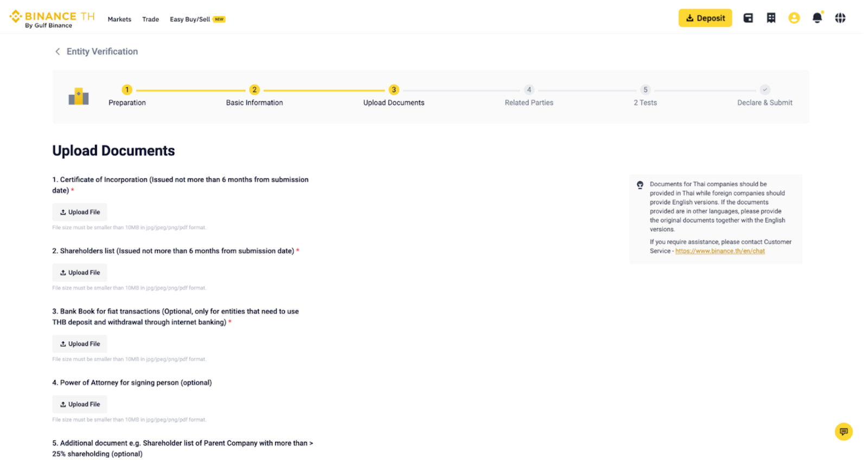The image size is (868, 469).
Task: Jump to step 2 Basic Information
Action: [254, 90]
